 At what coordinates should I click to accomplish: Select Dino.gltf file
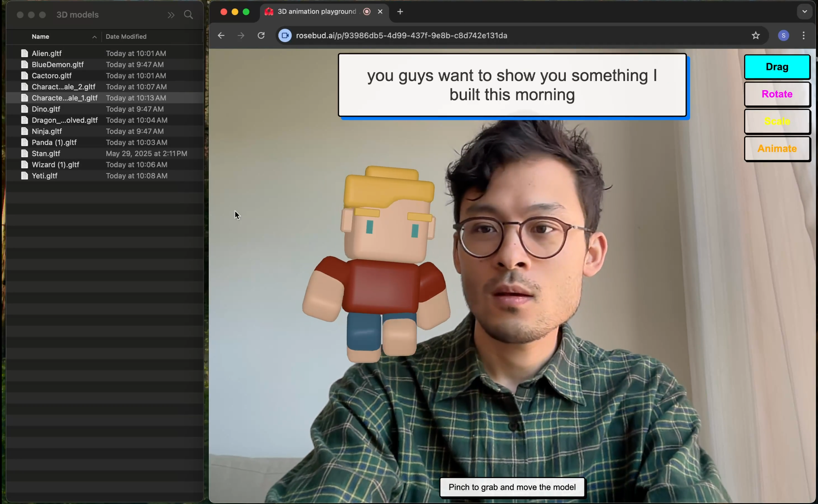(105, 109)
